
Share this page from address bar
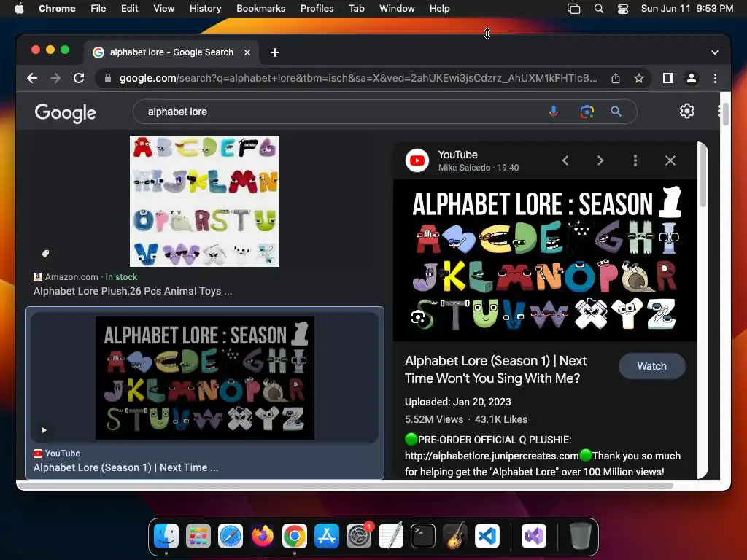tap(616, 78)
